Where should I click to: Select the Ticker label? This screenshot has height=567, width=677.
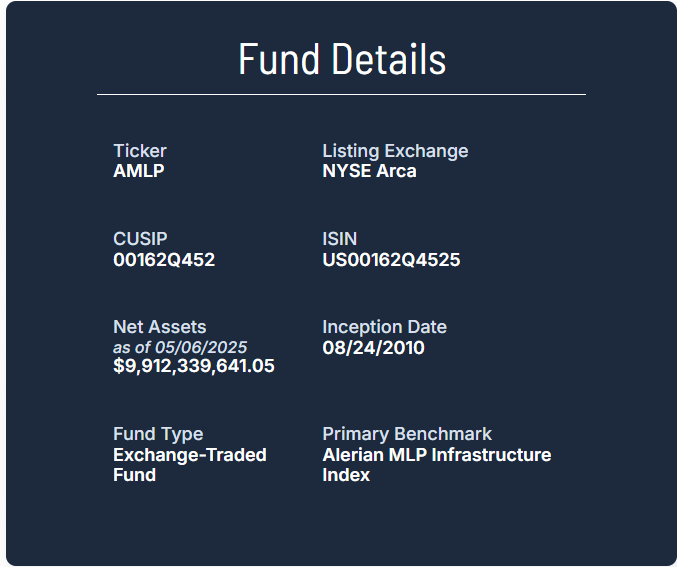click(x=140, y=151)
